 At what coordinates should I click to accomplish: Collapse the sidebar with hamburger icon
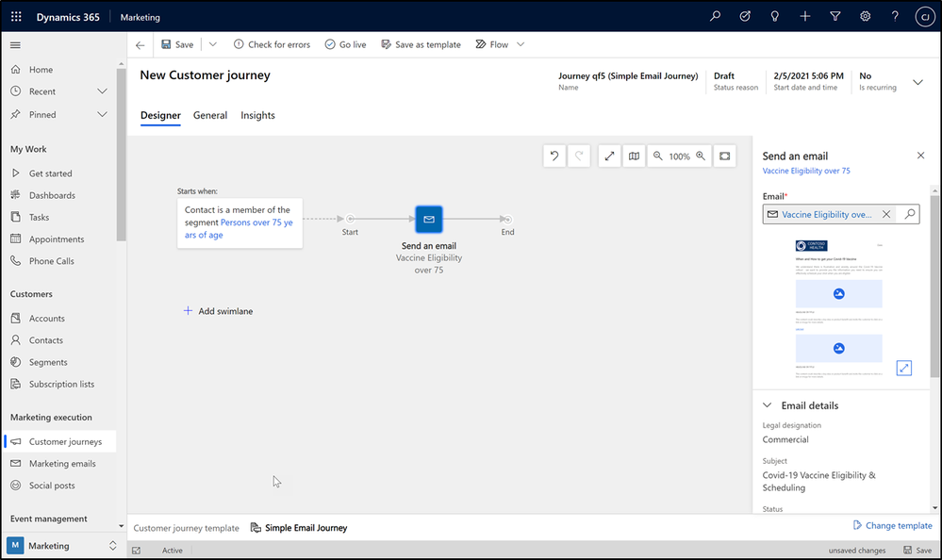click(x=16, y=45)
